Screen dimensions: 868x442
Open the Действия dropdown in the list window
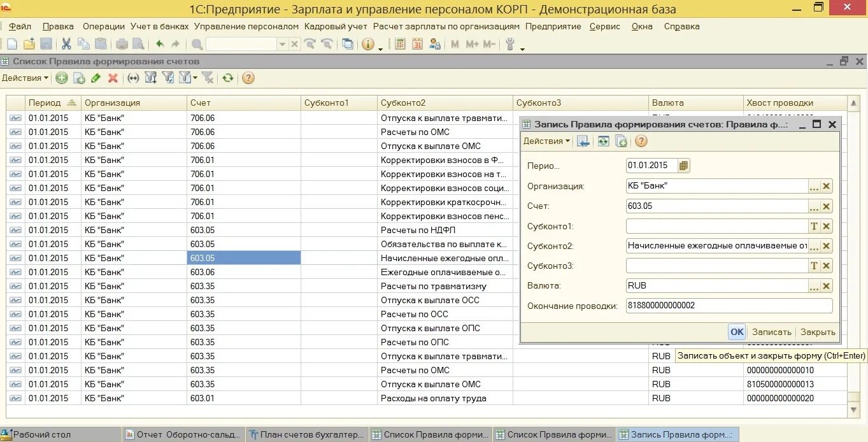click(25, 78)
